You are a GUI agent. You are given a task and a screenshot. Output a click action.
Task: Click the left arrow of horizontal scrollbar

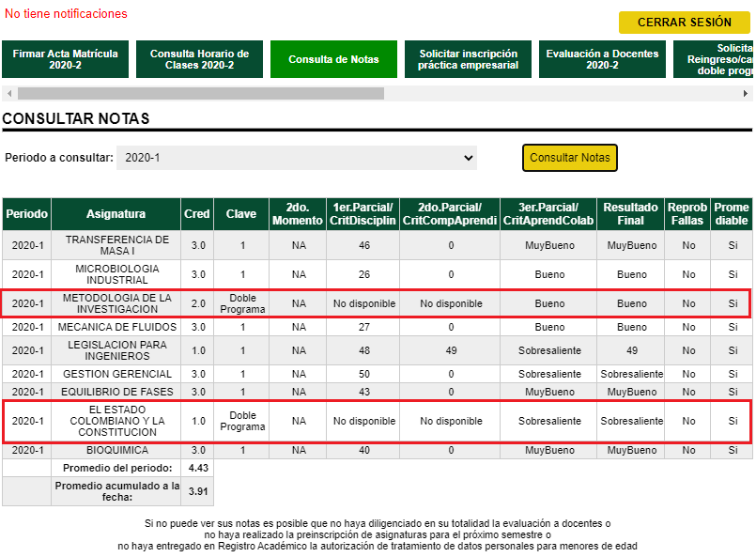tap(9, 93)
